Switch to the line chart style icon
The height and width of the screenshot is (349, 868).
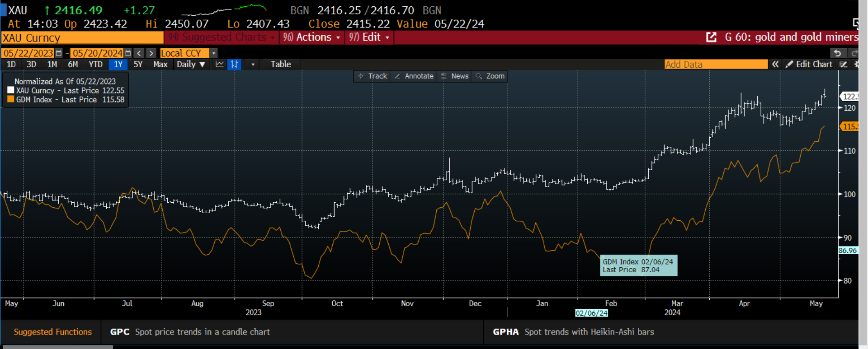pyautogui.click(x=220, y=64)
